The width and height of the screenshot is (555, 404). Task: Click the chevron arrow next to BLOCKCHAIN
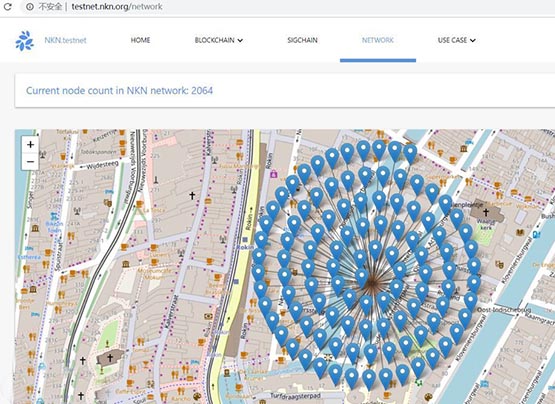[x=240, y=41]
